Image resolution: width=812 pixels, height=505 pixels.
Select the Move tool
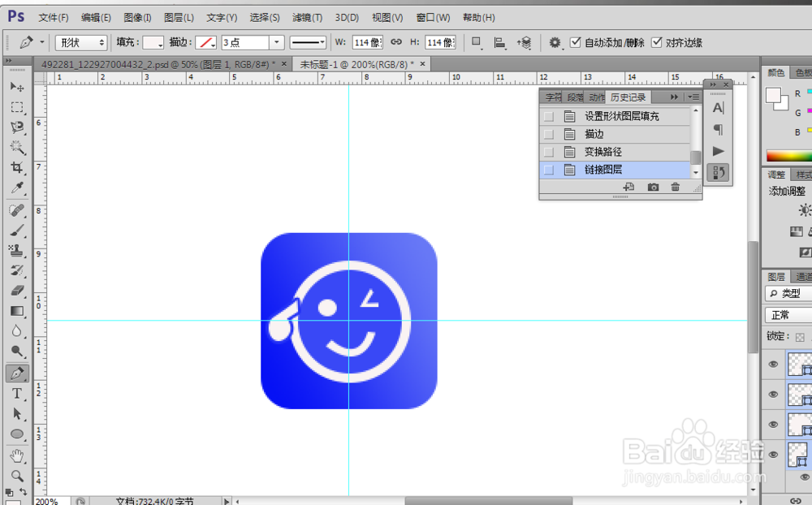(17, 87)
